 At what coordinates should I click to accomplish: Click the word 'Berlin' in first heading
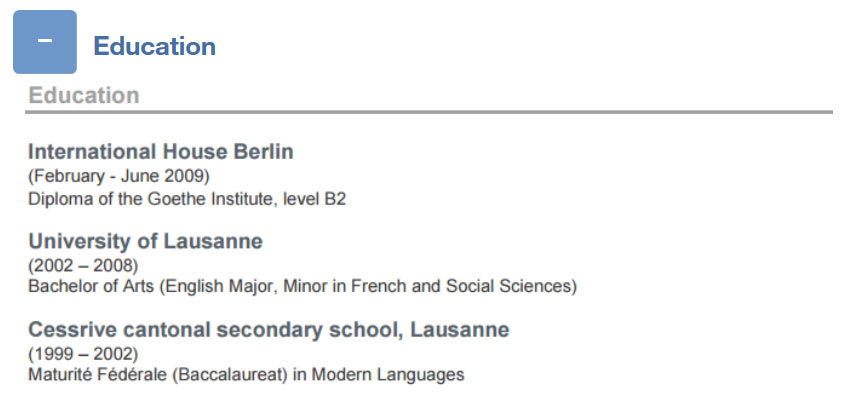tap(264, 151)
